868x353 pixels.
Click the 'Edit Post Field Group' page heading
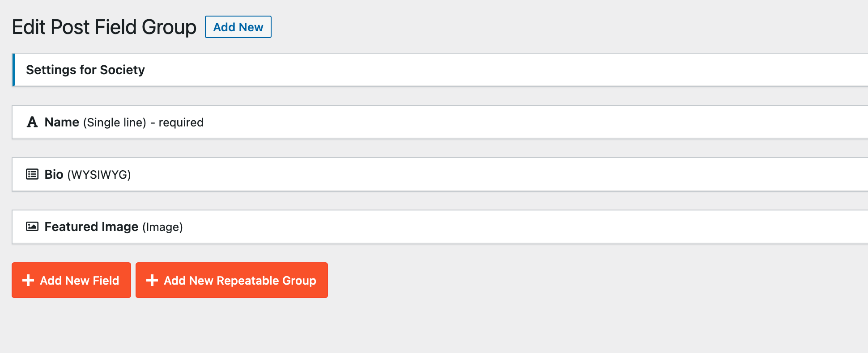coord(104,27)
